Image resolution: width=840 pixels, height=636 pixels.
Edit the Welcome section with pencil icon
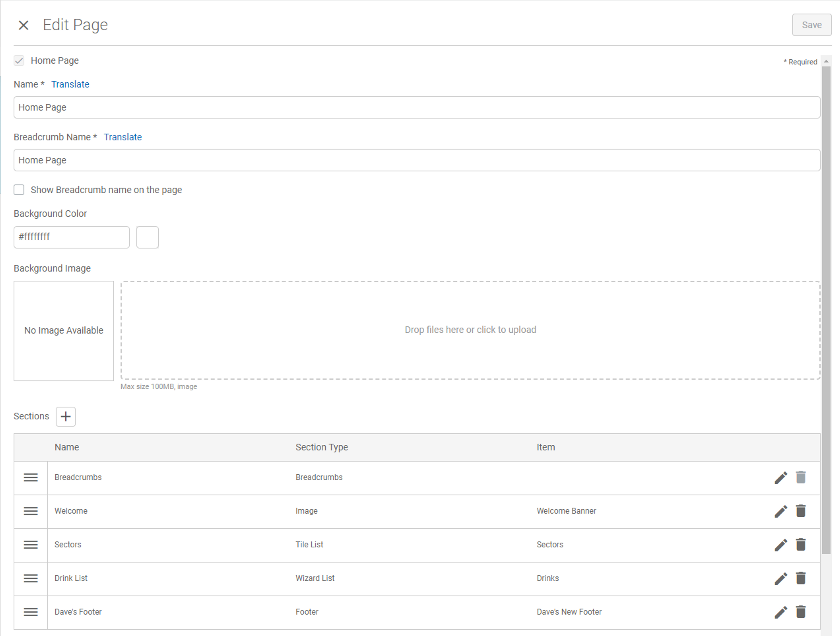[x=781, y=511]
